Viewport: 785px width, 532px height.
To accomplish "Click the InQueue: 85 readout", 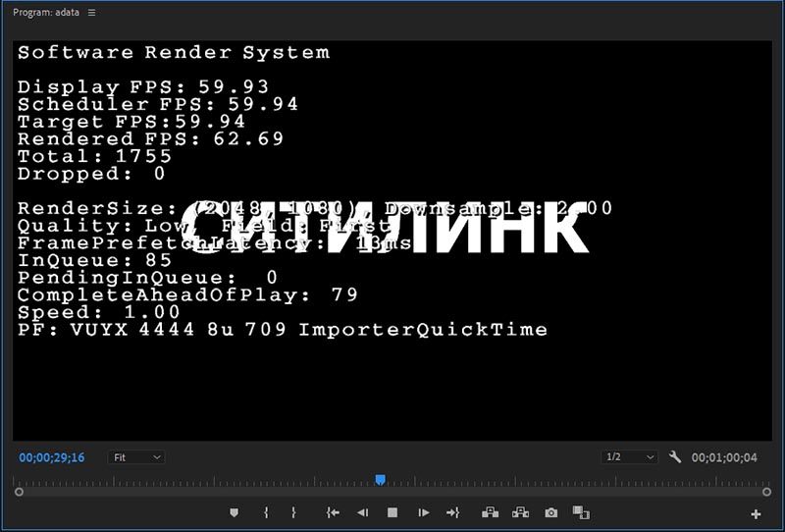I will (x=94, y=260).
